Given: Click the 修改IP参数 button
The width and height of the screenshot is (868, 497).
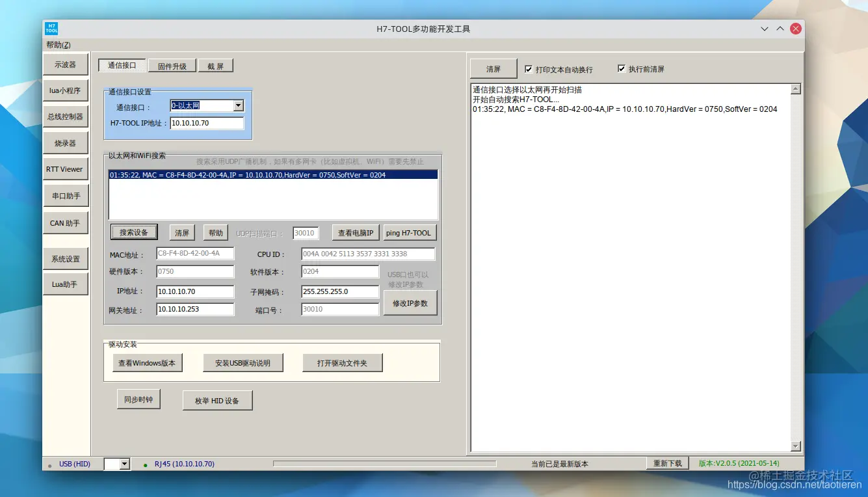Looking at the screenshot, I should point(410,303).
